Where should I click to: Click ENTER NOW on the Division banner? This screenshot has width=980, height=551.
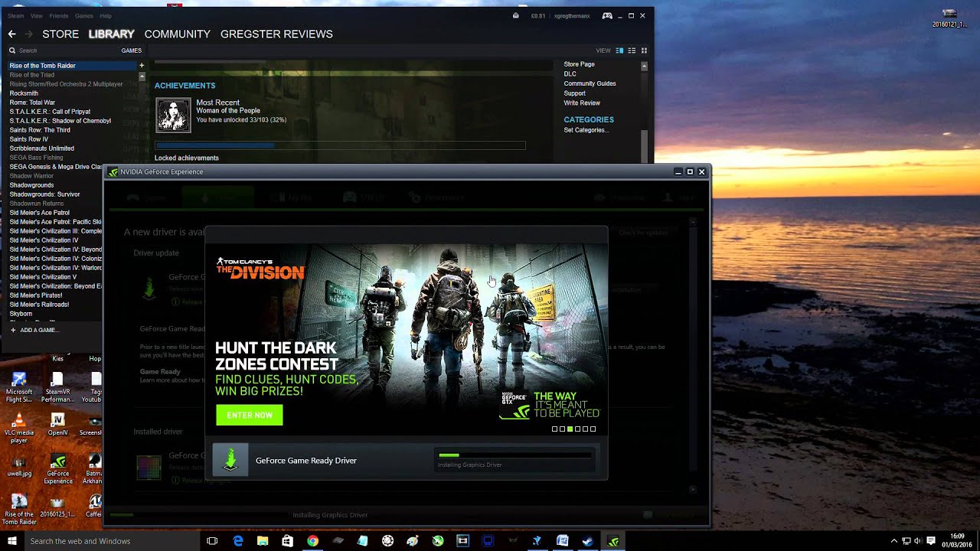coord(250,415)
